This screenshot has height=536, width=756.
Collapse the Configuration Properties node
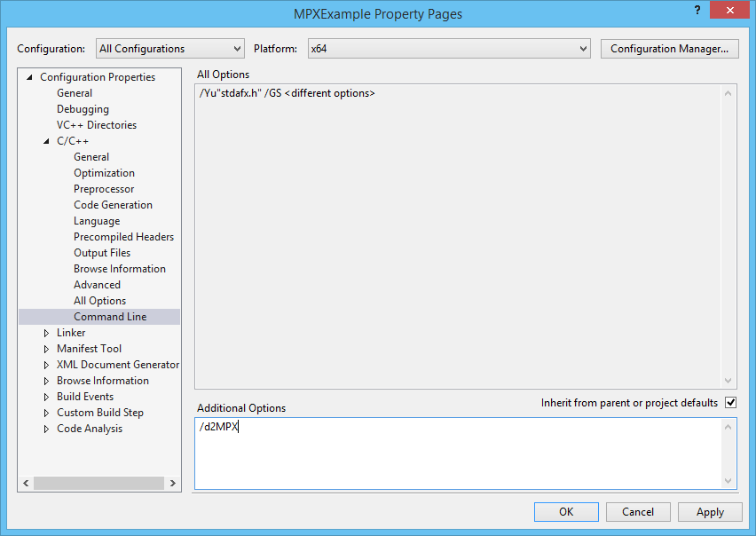click(30, 77)
